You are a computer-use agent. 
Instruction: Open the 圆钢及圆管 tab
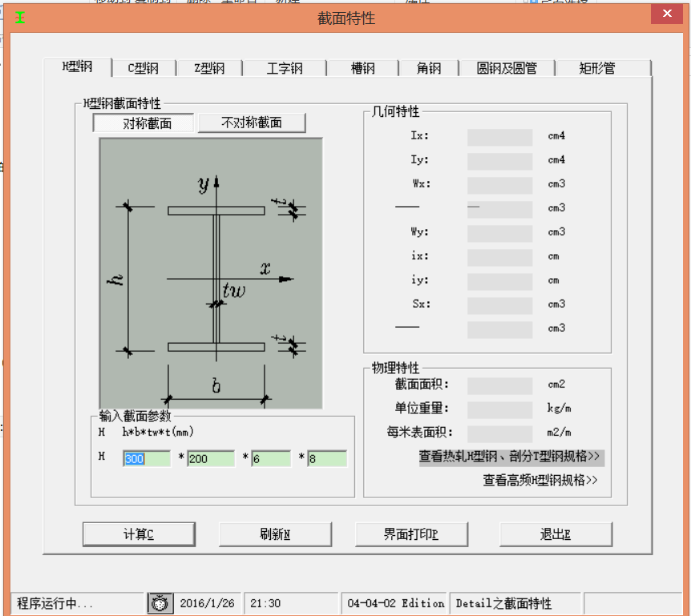(507, 69)
